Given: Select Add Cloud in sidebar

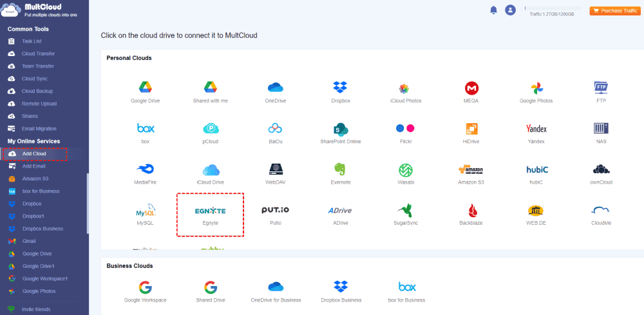Looking at the screenshot, I should [x=35, y=153].
